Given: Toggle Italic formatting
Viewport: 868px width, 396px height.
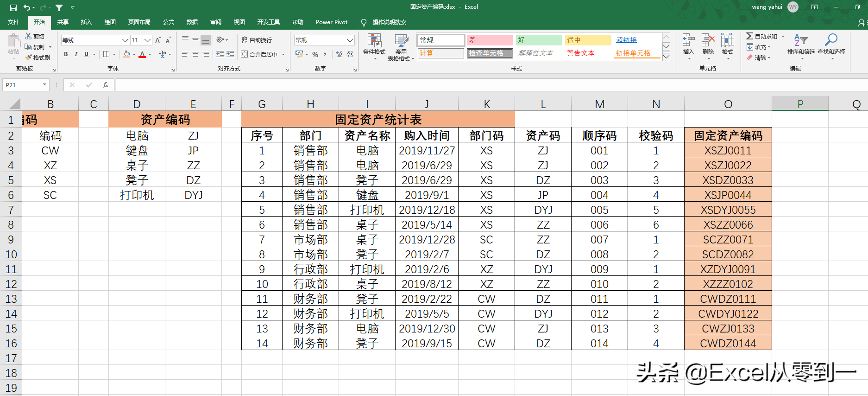Looking at the screenshot, I should pyautogui.click(x=76, y=54).
